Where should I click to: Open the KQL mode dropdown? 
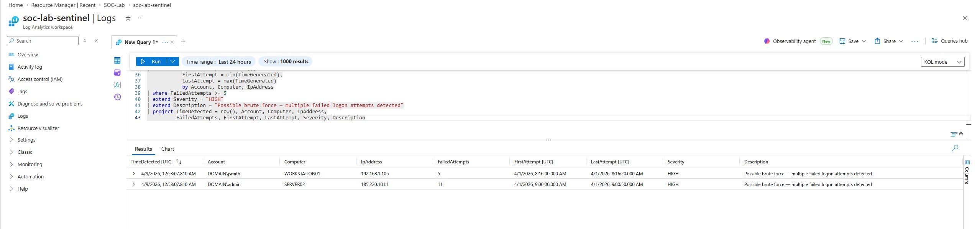pos(943,62)
